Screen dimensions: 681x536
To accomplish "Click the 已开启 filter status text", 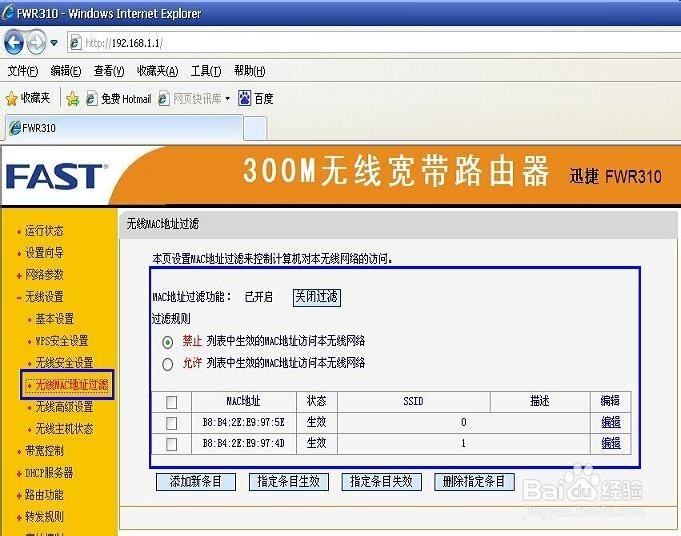I will pyautogui.click(x=258, y=297).
